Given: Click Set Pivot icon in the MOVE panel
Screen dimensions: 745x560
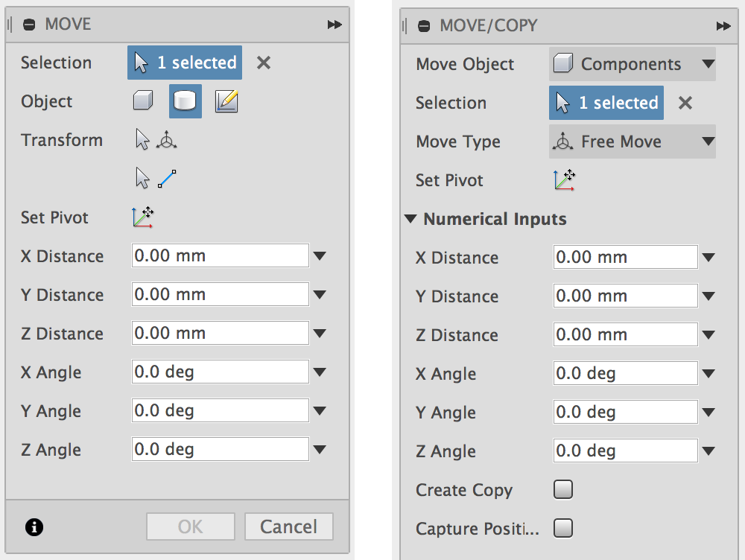Looking at the screenshot, I should pyautogui.click(x=143, y=217).
